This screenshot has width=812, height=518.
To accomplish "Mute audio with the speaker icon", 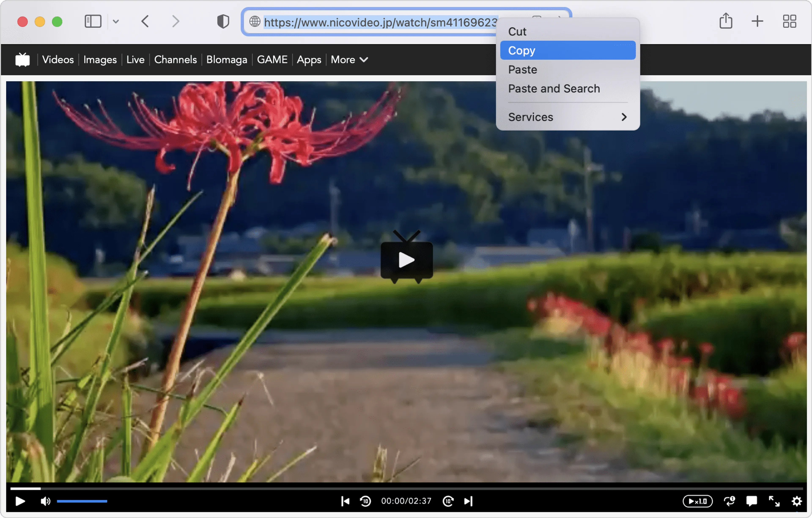I will (x=45, y=501).
